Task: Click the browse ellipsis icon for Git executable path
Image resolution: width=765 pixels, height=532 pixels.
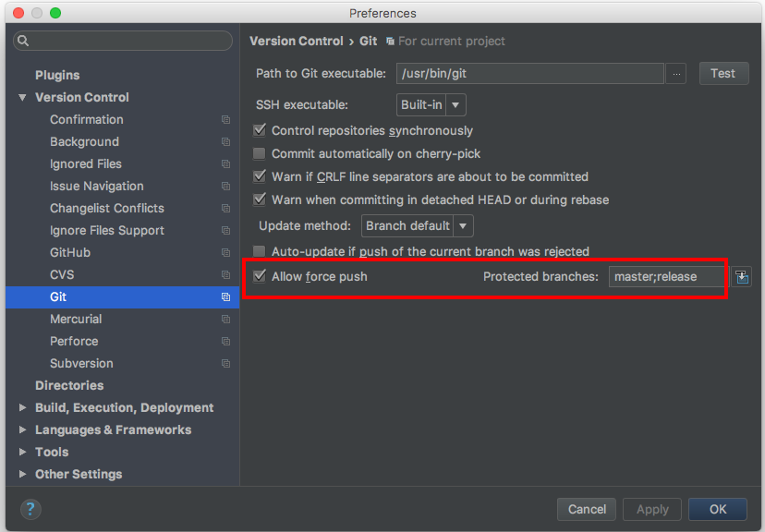Action: 677,73
